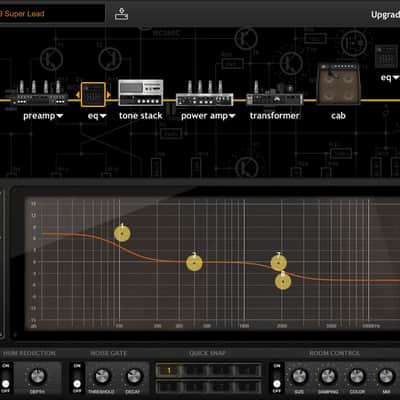Viewport: 400px width, 400px height.
Task: Select EQ band node 3
Action: tap(279, 263)
